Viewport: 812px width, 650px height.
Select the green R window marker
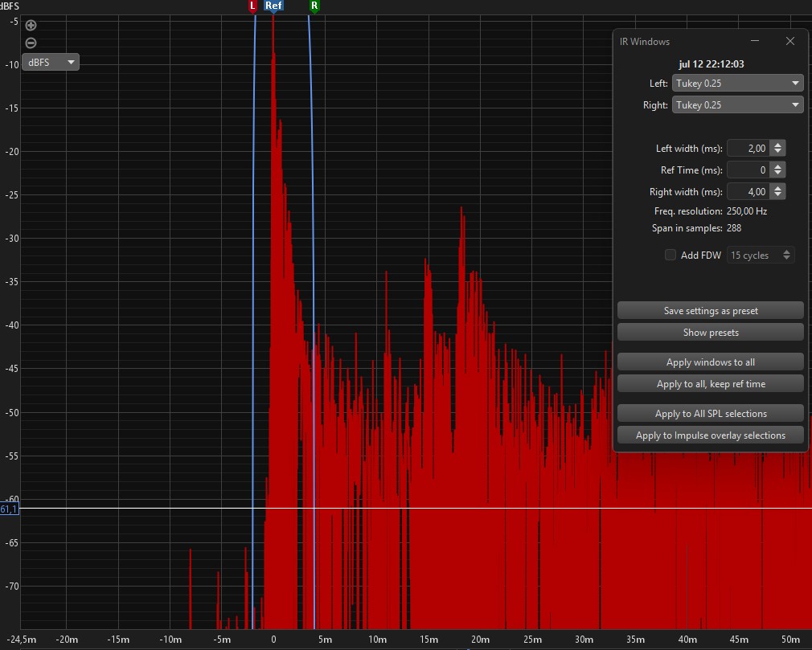pyautogui.click(x=314, y=6)
